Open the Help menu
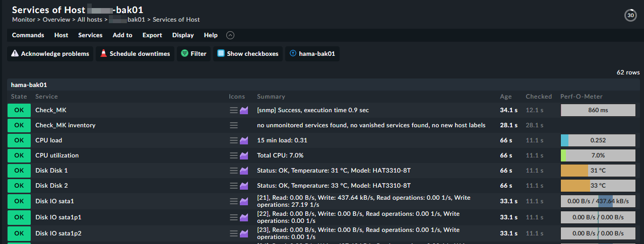The width and height of the screenshot is (644, 244). tap(211, 35)
